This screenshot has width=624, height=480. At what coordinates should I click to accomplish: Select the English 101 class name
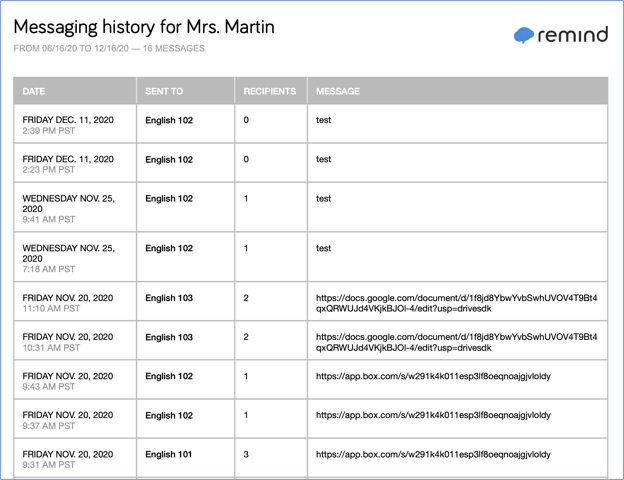[169, 454]
